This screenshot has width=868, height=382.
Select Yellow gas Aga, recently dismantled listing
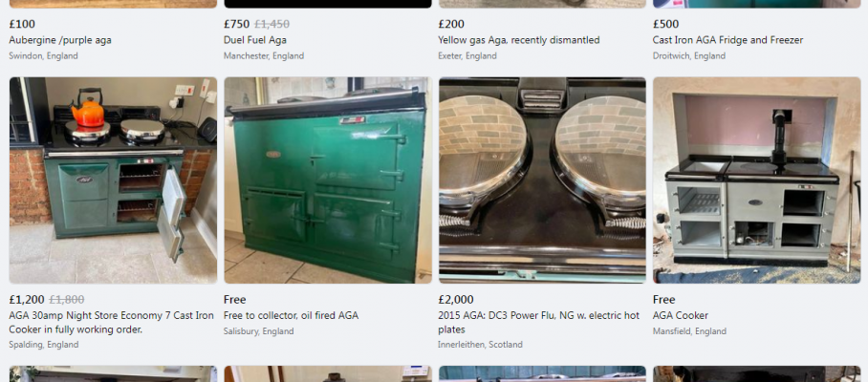[519, 40]
